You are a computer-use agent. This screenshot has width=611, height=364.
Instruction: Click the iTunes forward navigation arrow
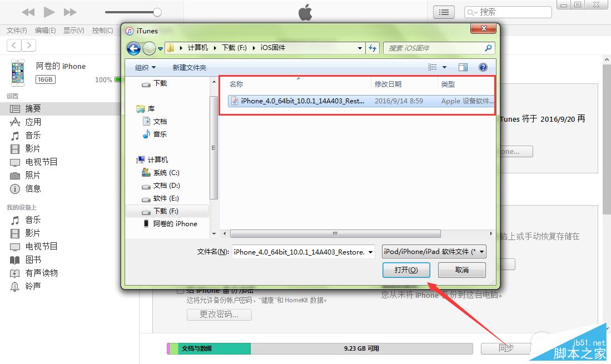click(x=29, y=46)
